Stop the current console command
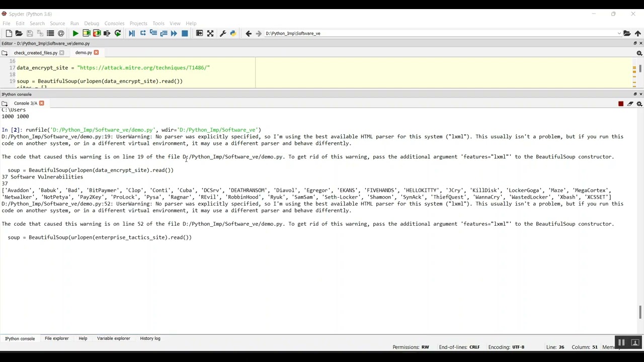The image size is (644, 362). click(x=621, y=104)
